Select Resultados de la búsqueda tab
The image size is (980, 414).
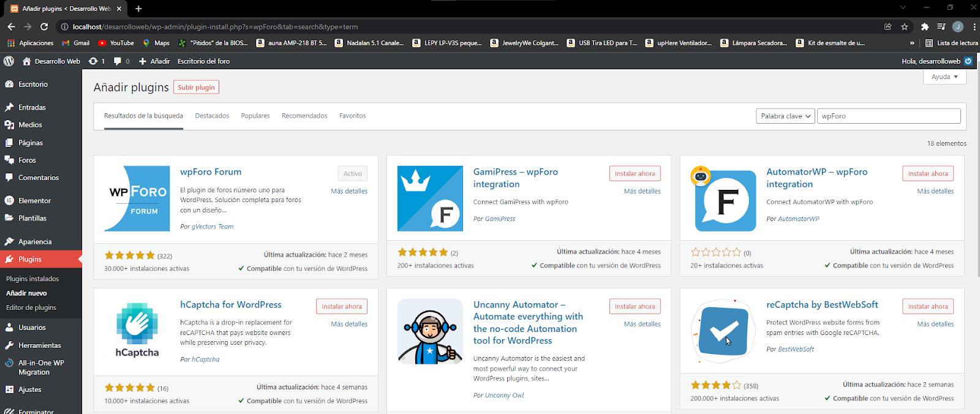tap(143, 116)
